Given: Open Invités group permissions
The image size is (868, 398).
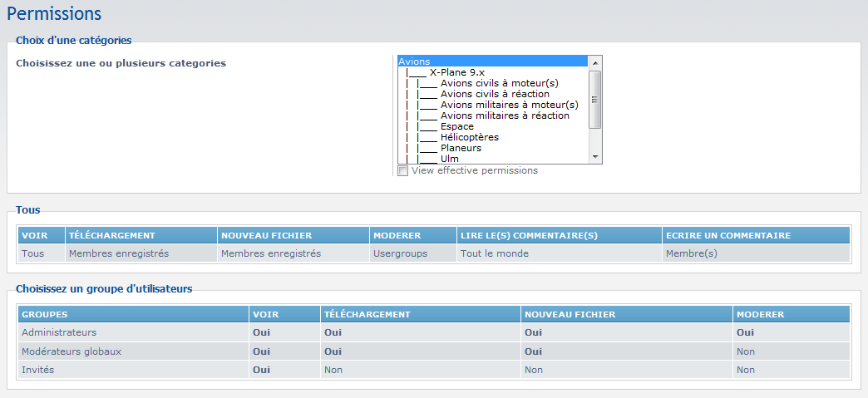Looking at the screenshot, I should click(37, 370).
